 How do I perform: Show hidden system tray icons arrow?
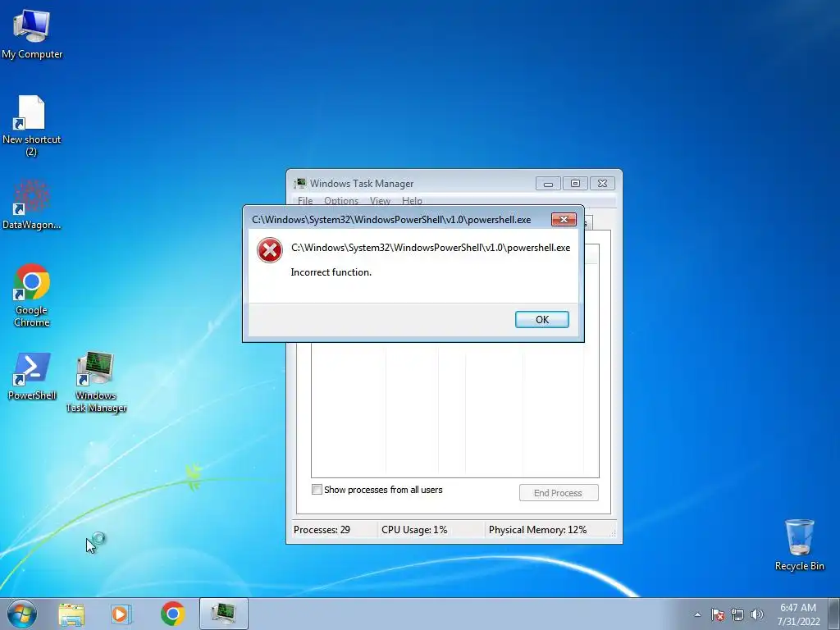[697, 614]
